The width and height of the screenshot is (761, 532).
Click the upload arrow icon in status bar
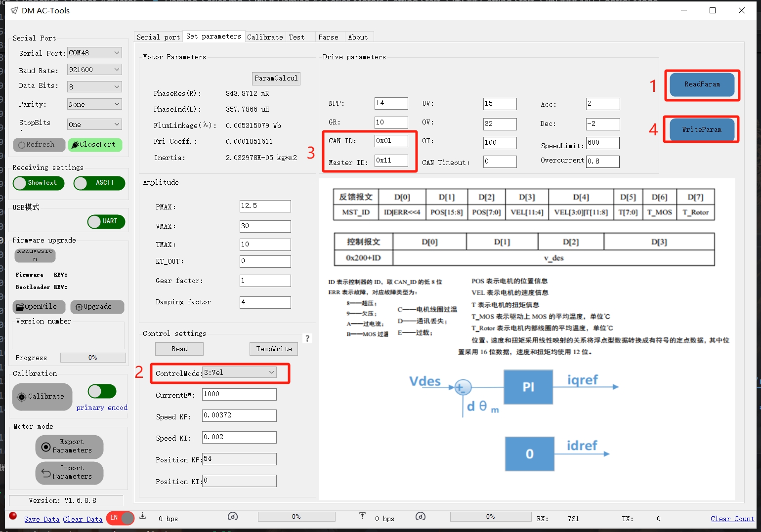click(362, 516)
